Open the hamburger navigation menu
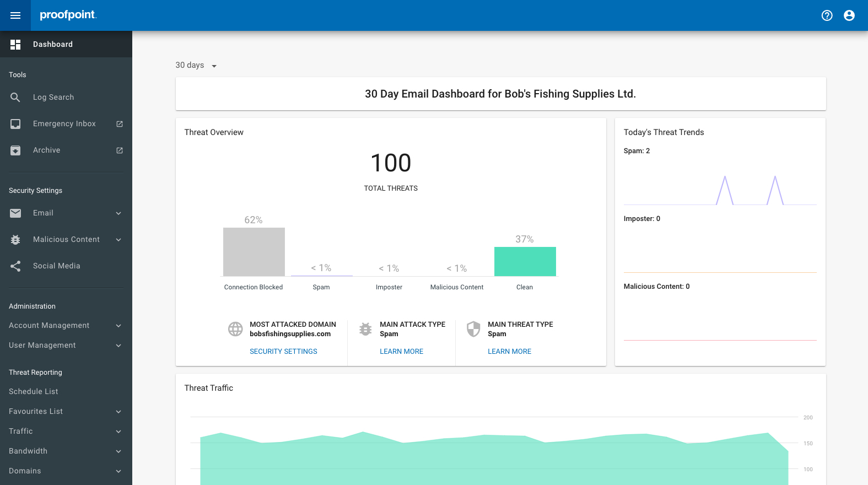 click(15, 15)
